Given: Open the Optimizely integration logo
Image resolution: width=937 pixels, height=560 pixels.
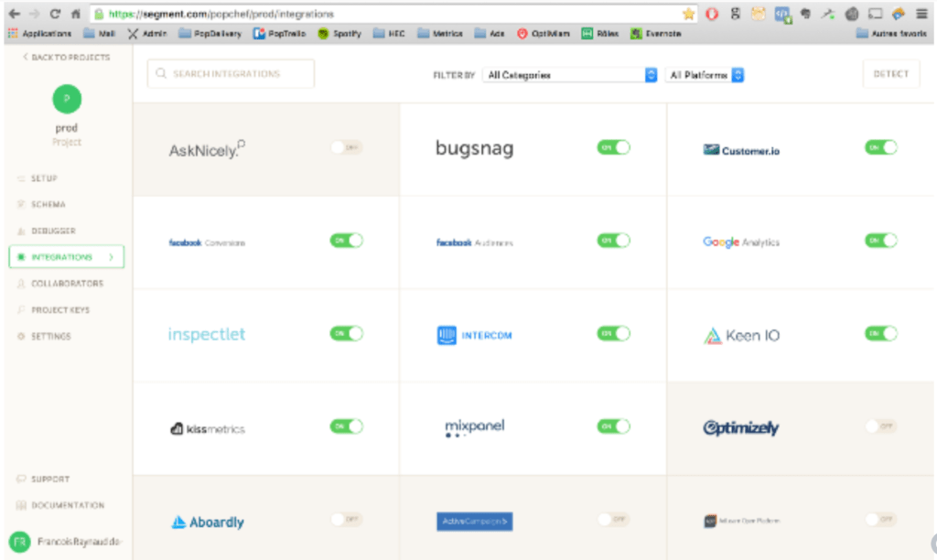Looking at the screenshot, I should [741, 427].
